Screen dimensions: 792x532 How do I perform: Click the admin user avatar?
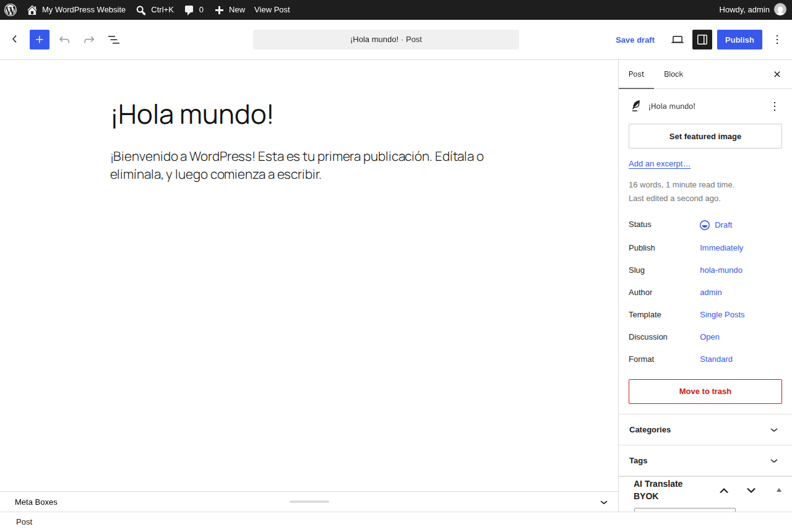click(780, 9)
